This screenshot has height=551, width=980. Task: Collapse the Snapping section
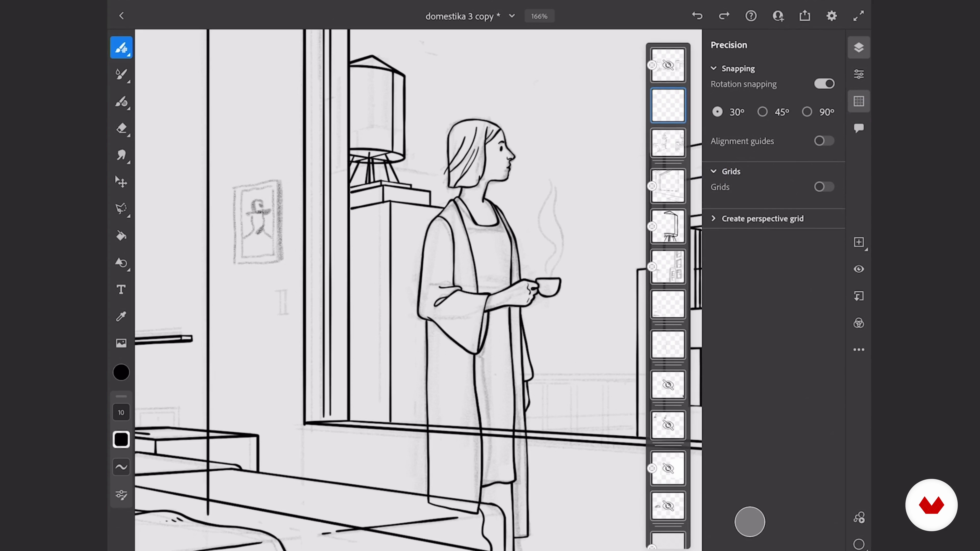714,68
